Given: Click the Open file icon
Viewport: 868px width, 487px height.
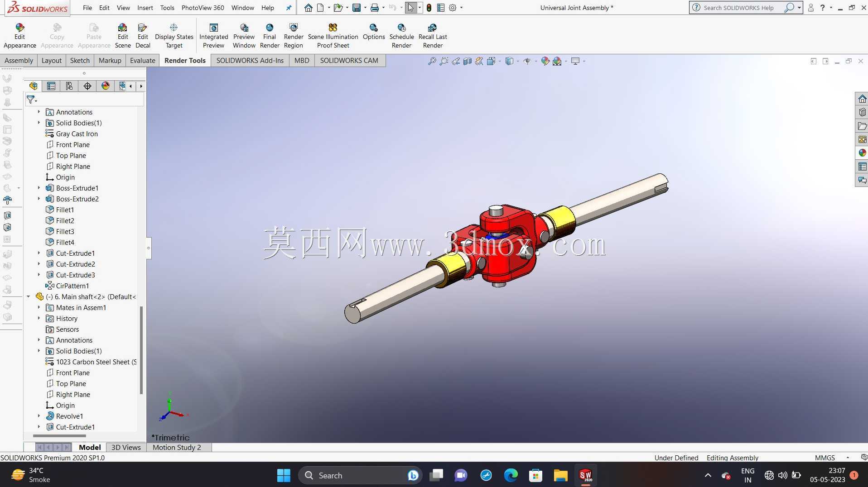Looking at the screenshot, I should (x=338, y=8).
